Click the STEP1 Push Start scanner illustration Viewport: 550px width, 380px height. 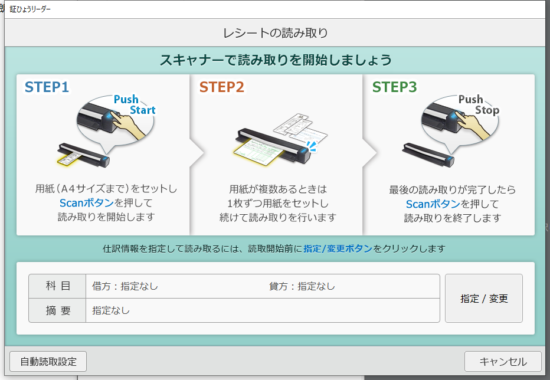[106, 131]
